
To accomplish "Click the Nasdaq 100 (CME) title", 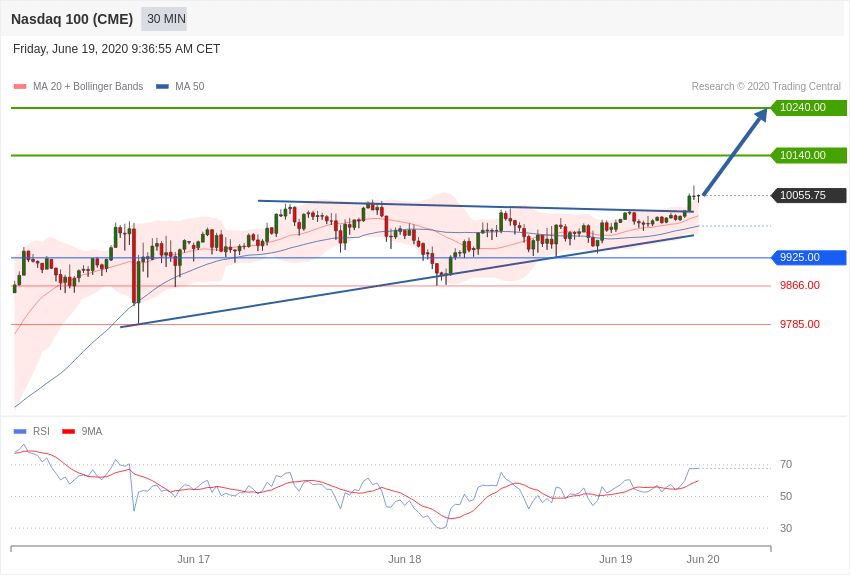I will click(72, 19).
